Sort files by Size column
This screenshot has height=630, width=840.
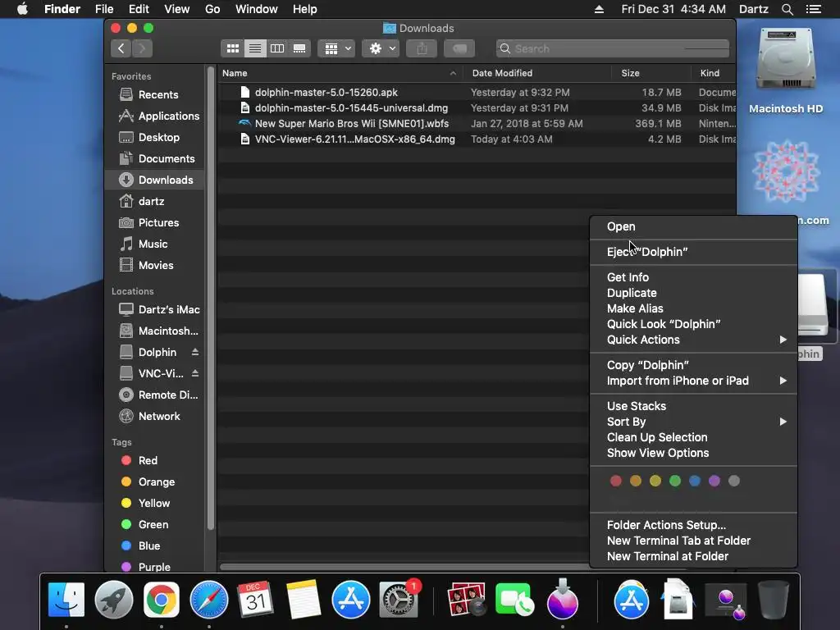(x=651, y=73)
